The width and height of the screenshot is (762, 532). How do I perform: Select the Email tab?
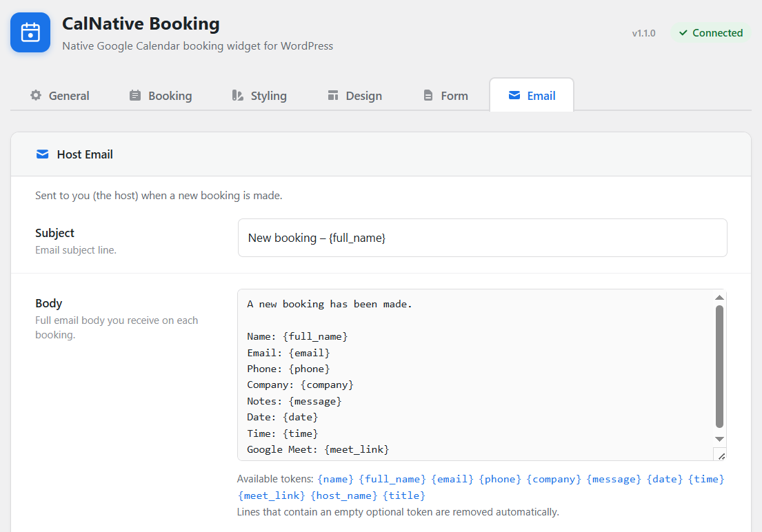pos(532,96)
